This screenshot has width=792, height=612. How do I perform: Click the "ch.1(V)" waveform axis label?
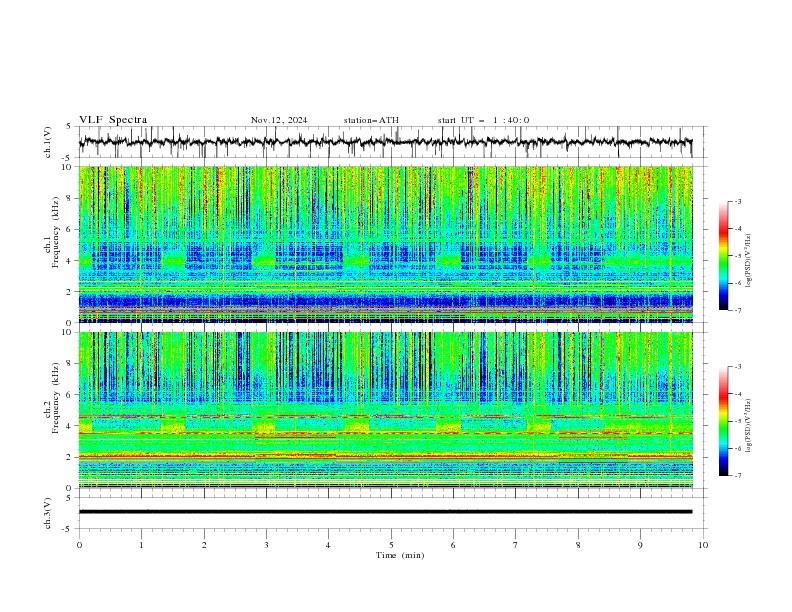[48, 142]
